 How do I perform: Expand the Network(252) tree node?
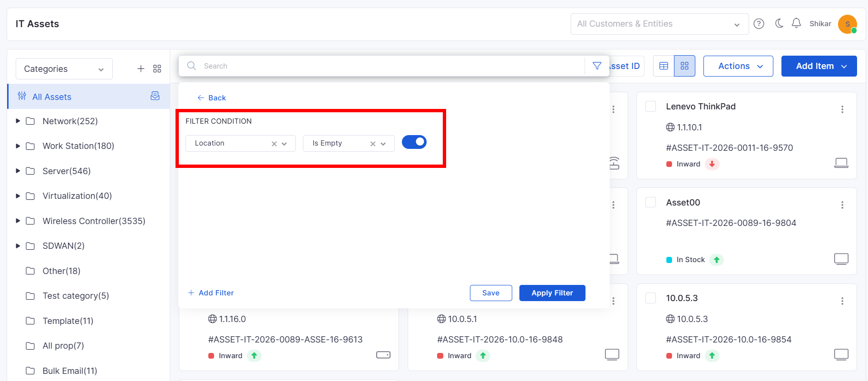(18, 121)
